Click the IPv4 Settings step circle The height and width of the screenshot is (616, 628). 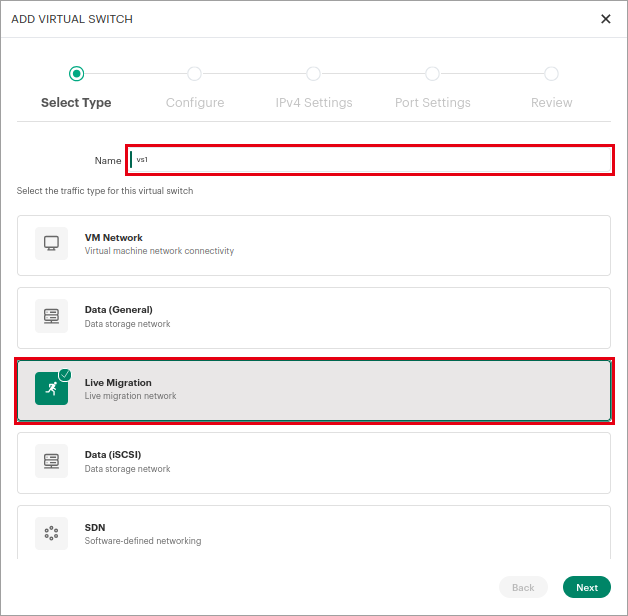click(x=313, y=74)
